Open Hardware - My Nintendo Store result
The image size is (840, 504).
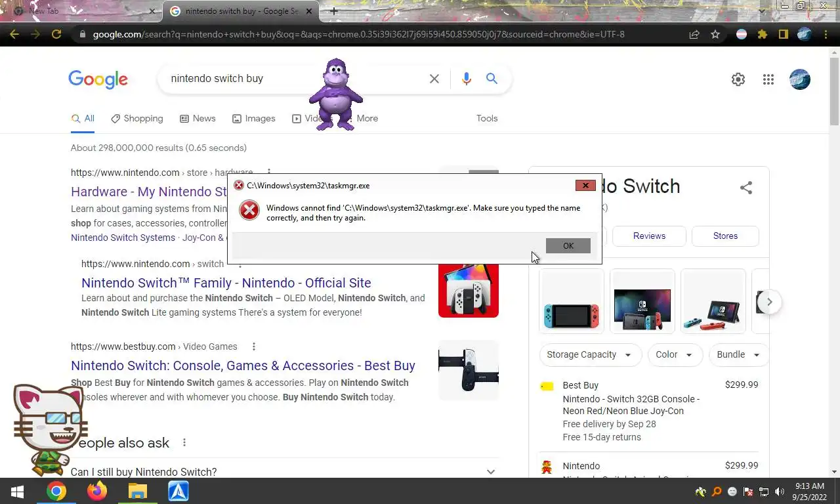pyautogui.click(x=149, y=192)
